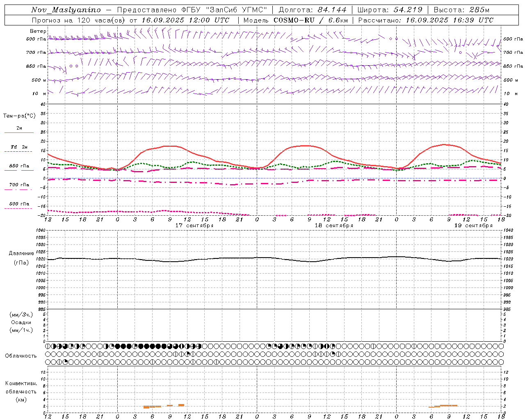Click "Прогноз на 120 часа(ов)" text
This screenshot has width=525, height=420.
point(79,20)
